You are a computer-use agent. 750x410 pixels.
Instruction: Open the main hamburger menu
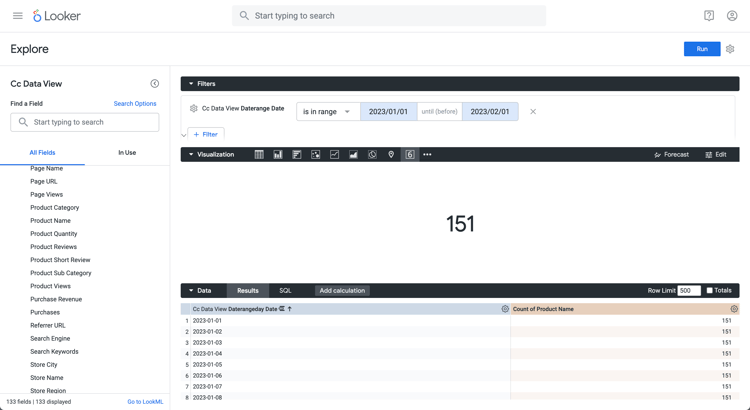coord(18,16)
